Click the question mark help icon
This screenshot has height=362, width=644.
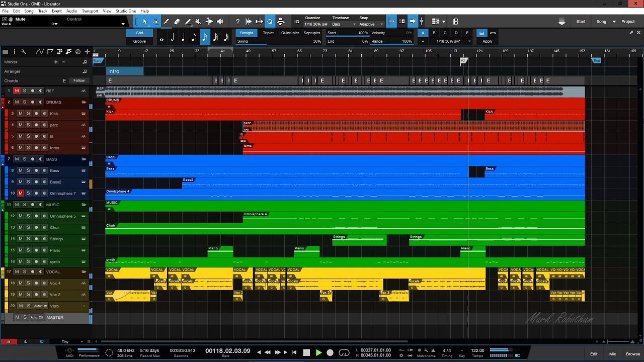click(237, 22)
